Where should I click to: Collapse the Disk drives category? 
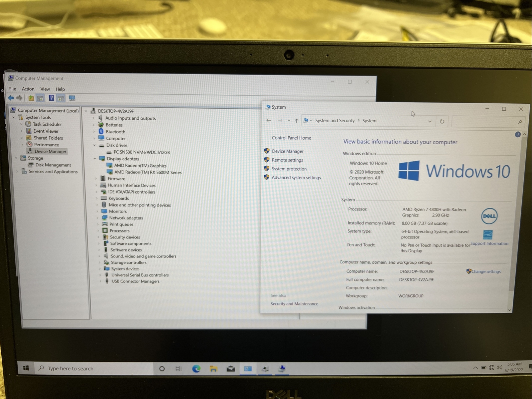94,145
